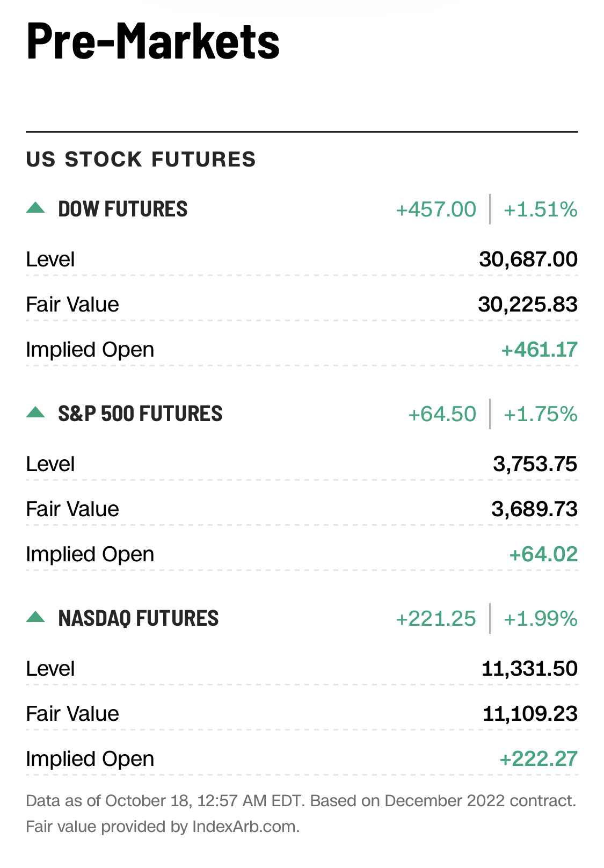Image resolution: width=604 pixels, height=868 pixels.
Task: Open the S&P 500 FUTURES heading
Action: tap(140, 414)
